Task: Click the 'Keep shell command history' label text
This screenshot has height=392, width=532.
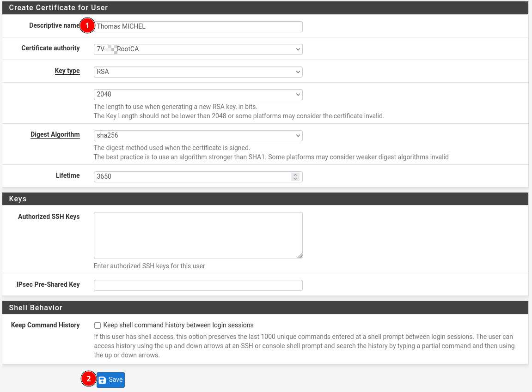Action: (x=178, y=325)
